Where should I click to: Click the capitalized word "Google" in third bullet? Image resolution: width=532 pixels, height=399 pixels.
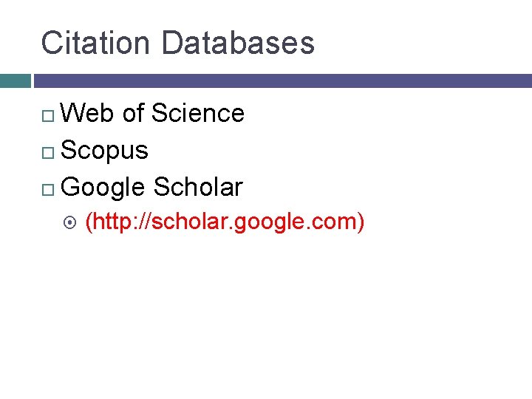pos(103,188)
